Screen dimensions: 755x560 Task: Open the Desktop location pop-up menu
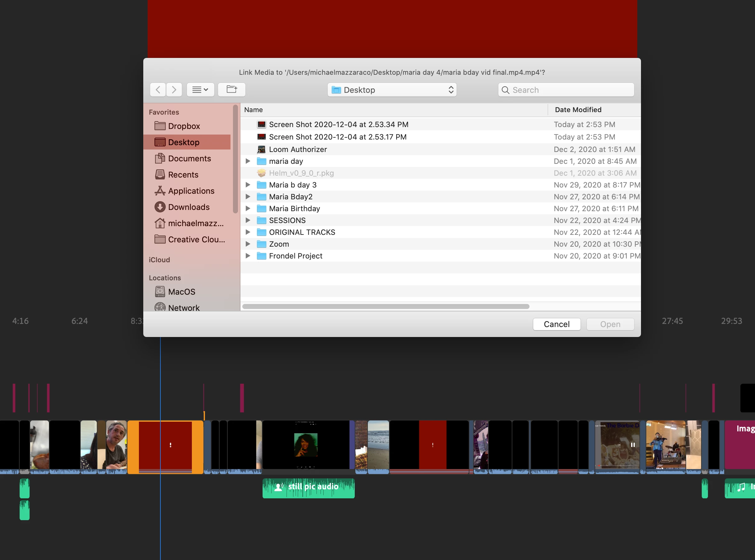pos(392,90)
